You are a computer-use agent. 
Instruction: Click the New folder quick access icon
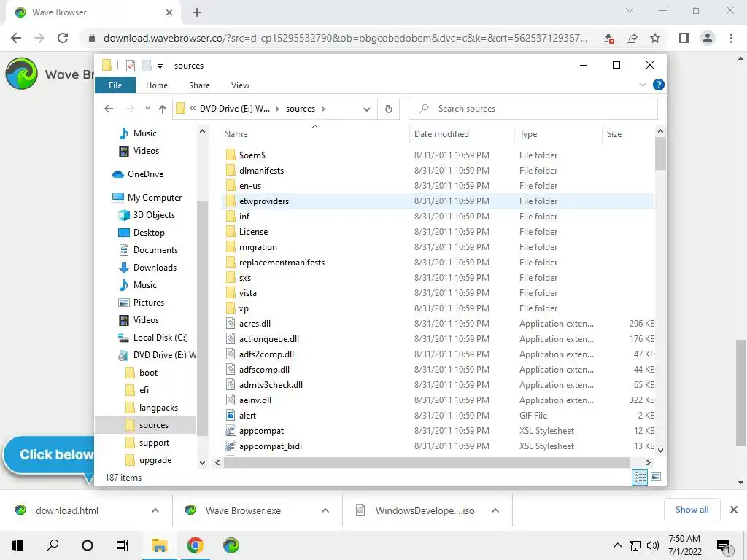coord(147,65)
